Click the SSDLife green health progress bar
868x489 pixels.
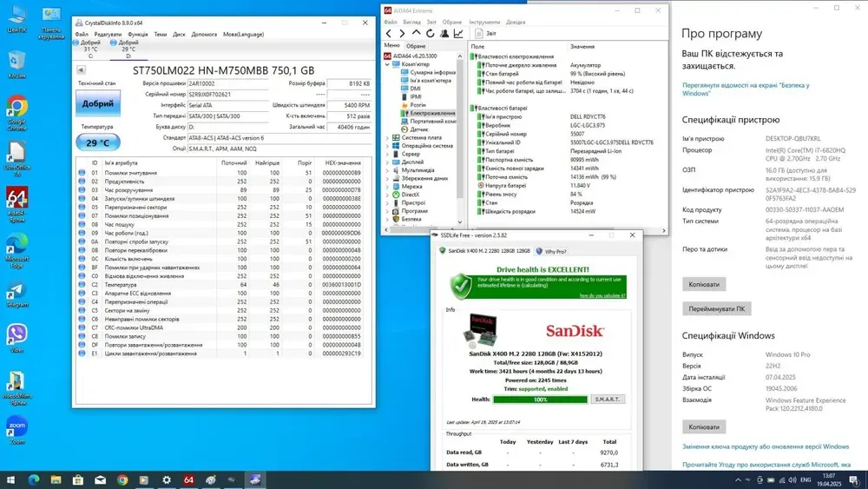[x=539, y=399]
